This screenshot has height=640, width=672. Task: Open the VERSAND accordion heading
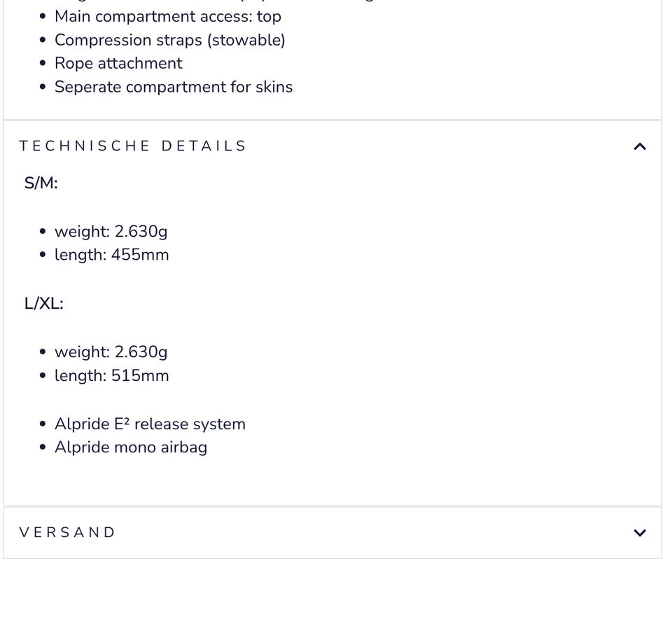point(68,533)
